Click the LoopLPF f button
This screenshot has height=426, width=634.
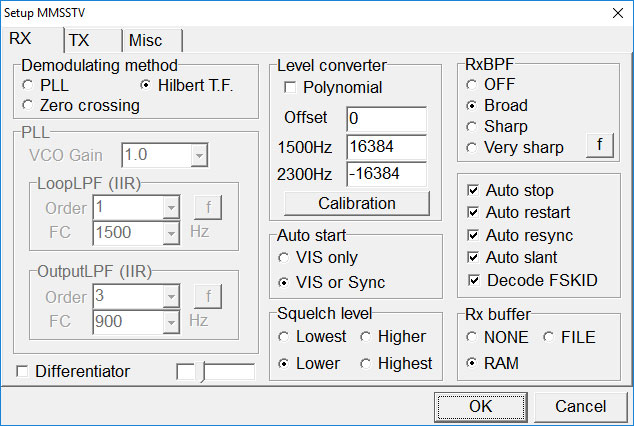click(x=208, y=207)
